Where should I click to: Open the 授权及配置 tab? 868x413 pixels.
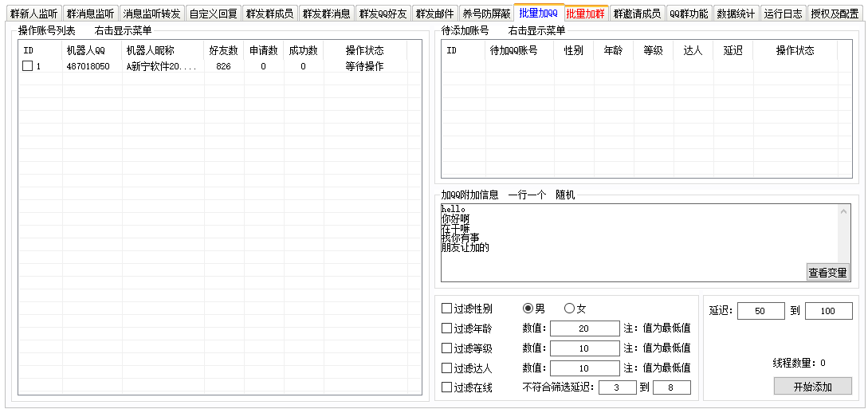[835, 14]
